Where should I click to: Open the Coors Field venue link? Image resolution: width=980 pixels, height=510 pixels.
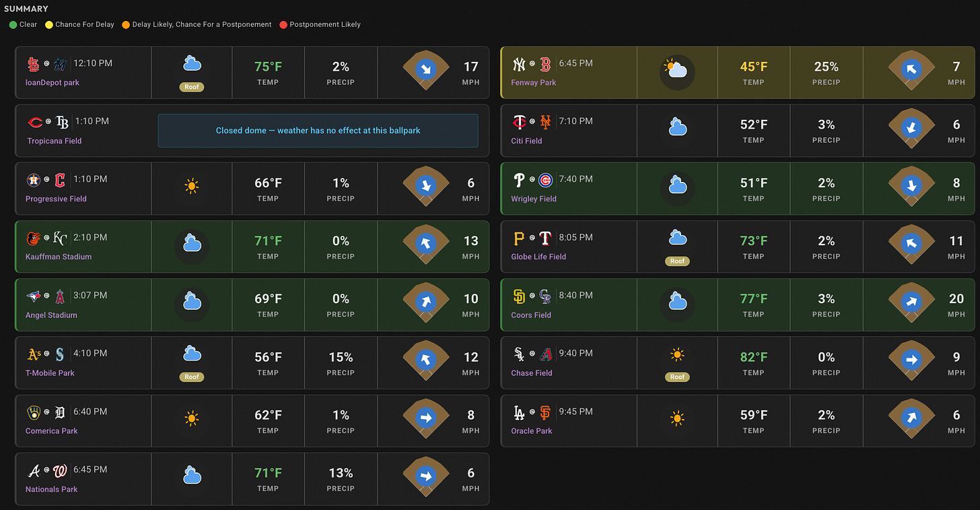(531, 315)
